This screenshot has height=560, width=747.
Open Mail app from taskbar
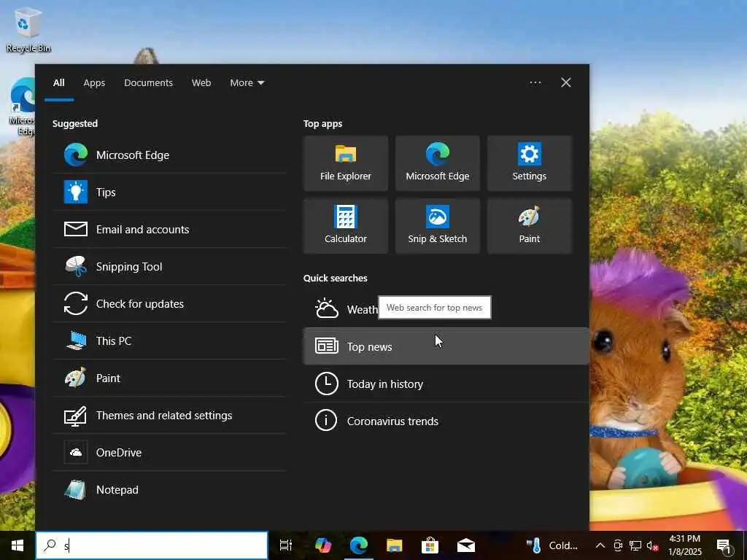pyautogui.click(x=465, y=545)
